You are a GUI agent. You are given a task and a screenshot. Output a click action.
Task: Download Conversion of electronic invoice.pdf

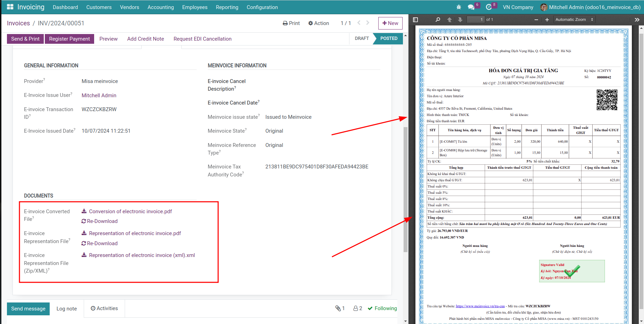coord(130,211)
